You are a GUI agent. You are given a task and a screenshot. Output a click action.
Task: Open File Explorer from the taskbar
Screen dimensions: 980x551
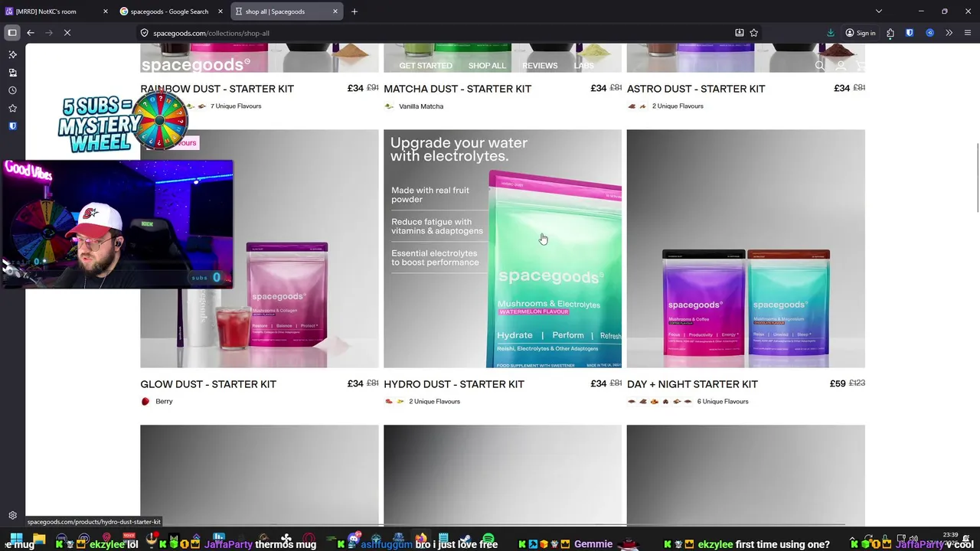39,540
